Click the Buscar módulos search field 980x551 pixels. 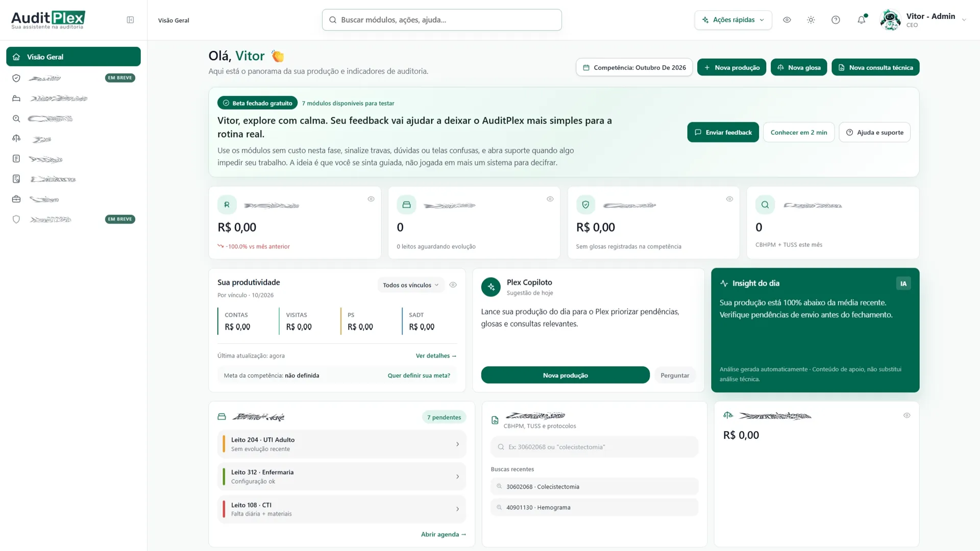pos(442,20)
